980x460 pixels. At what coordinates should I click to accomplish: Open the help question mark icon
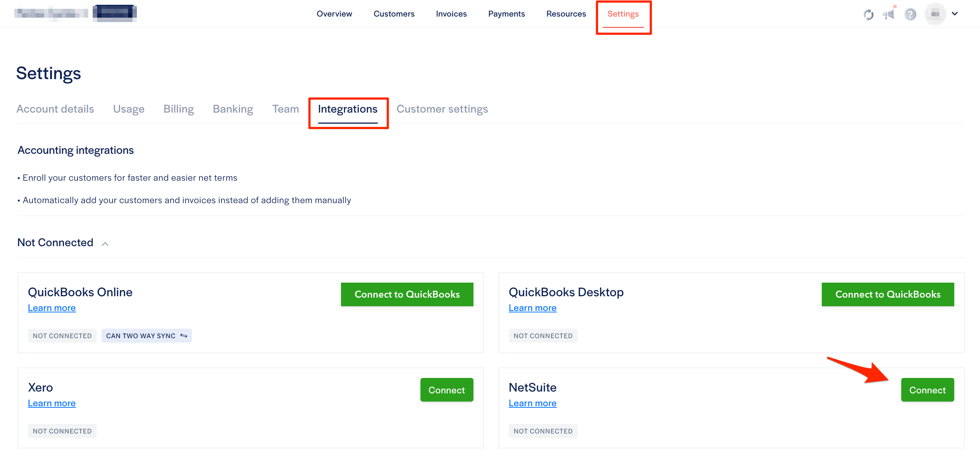click(x=910, y=14)
